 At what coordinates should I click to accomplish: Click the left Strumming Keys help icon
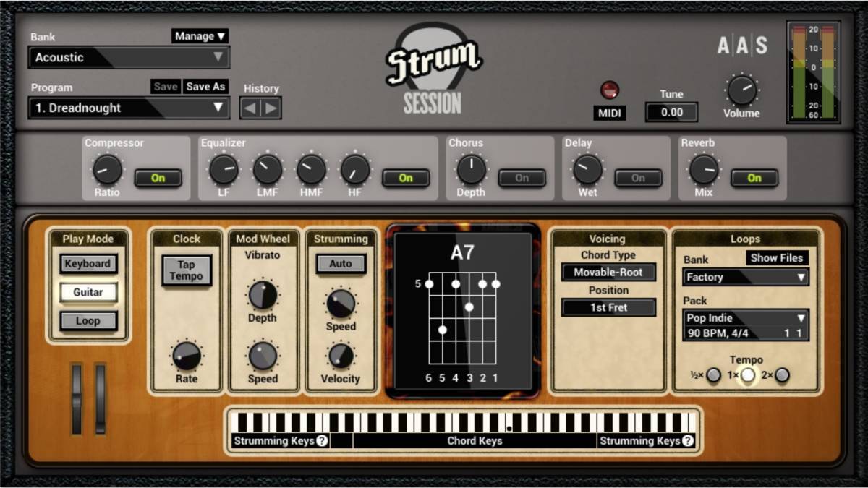coord(322,440)
